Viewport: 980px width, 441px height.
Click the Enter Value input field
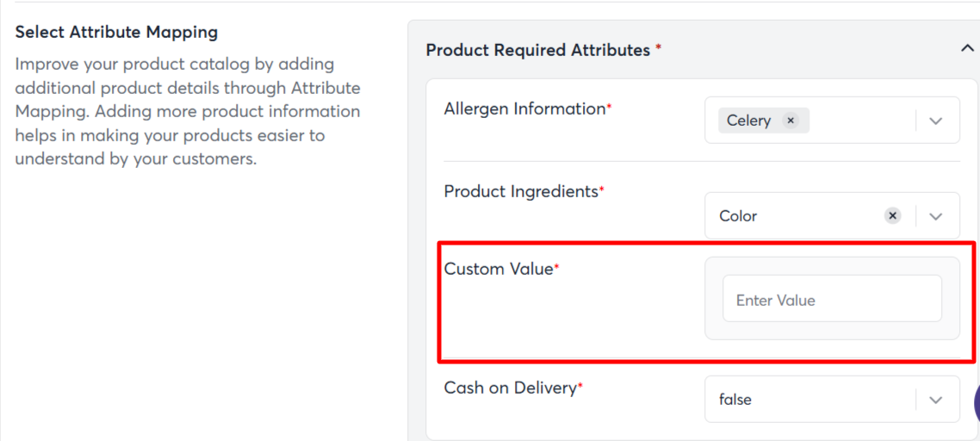(832, 300)
